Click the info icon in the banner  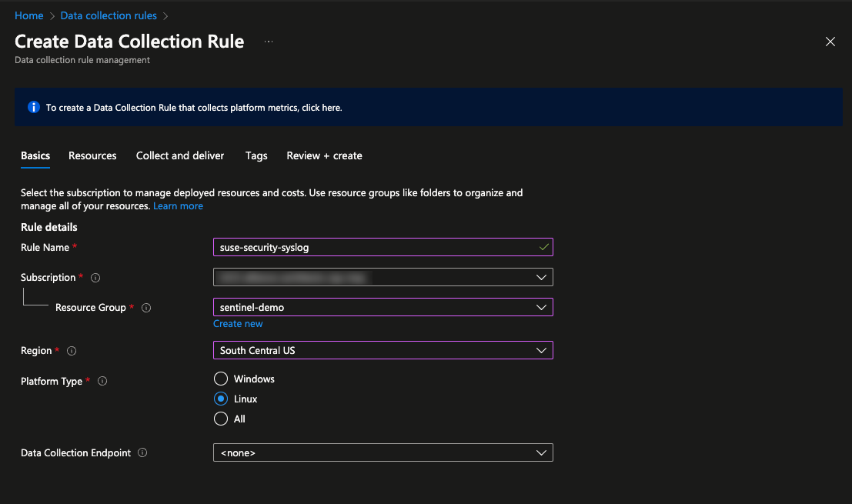coord(33,107)
